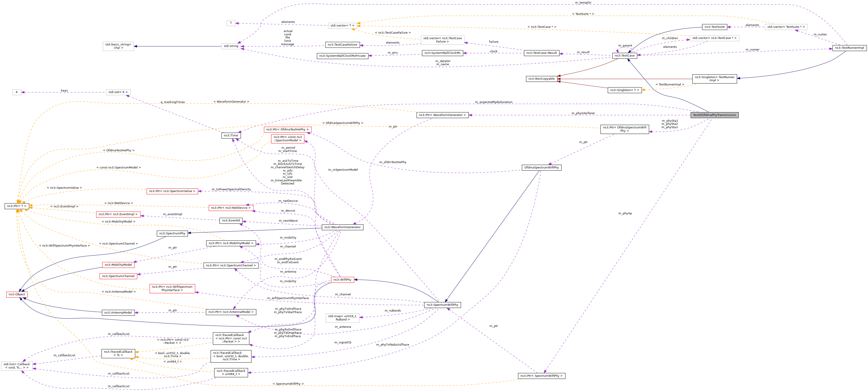Click ns3::TracedCallback< Ts > node
Viewport: 868px width, 391px height.
click(118, 354)
